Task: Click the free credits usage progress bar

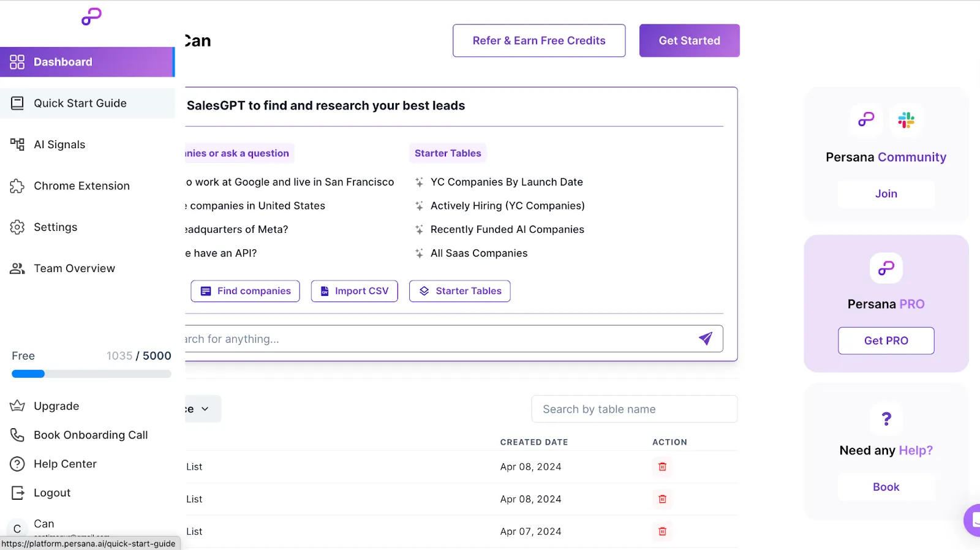Action: point(91,374)
